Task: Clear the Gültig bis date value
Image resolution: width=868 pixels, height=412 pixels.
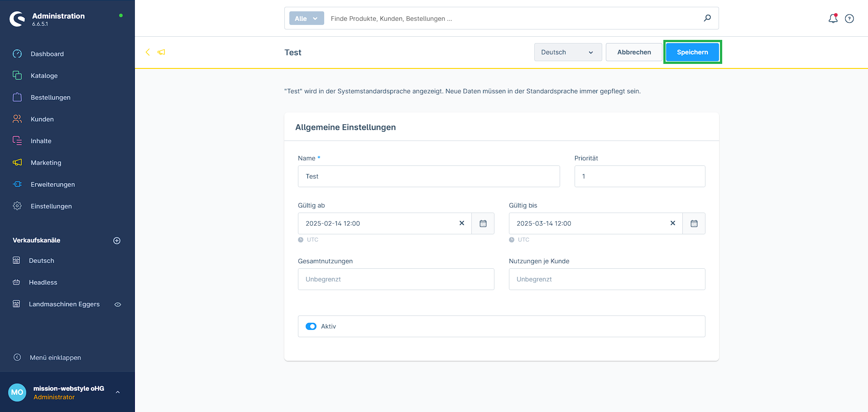Action: pos(673,223)
